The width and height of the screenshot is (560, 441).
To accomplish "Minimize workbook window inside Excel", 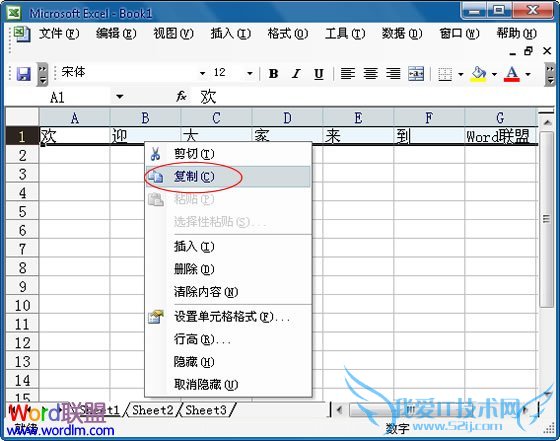I will 513,52.
